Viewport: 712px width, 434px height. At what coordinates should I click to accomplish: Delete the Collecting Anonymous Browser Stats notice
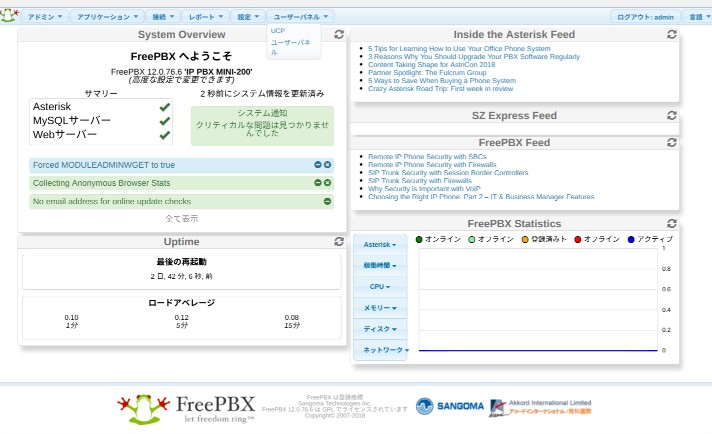[327, 182]
